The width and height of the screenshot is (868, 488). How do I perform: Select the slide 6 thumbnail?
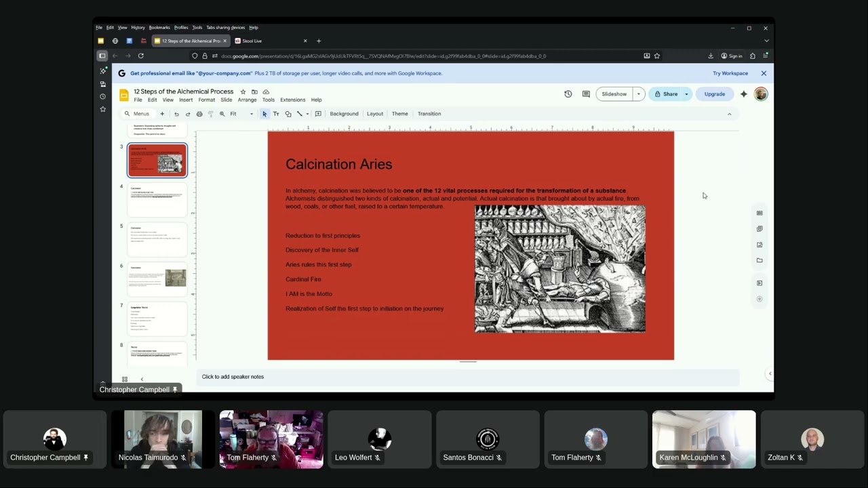pos(157,279)
